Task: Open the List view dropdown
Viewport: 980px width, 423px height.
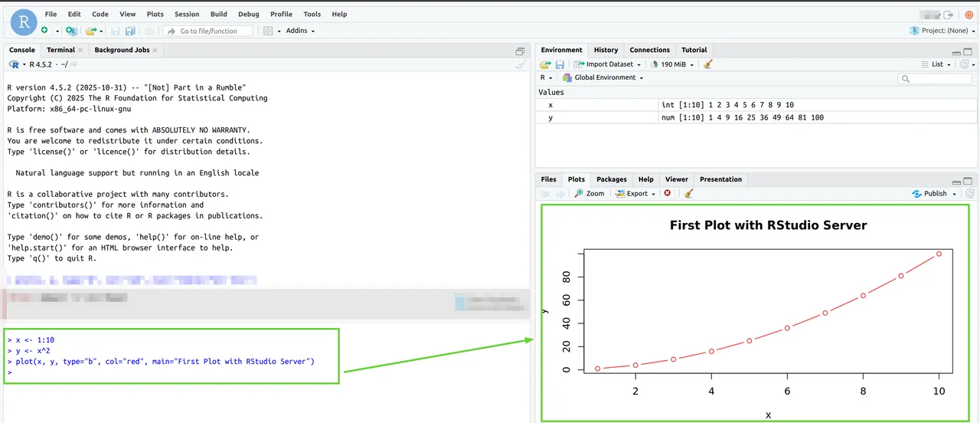Action: pyautogui.click(x=936, y=64)
